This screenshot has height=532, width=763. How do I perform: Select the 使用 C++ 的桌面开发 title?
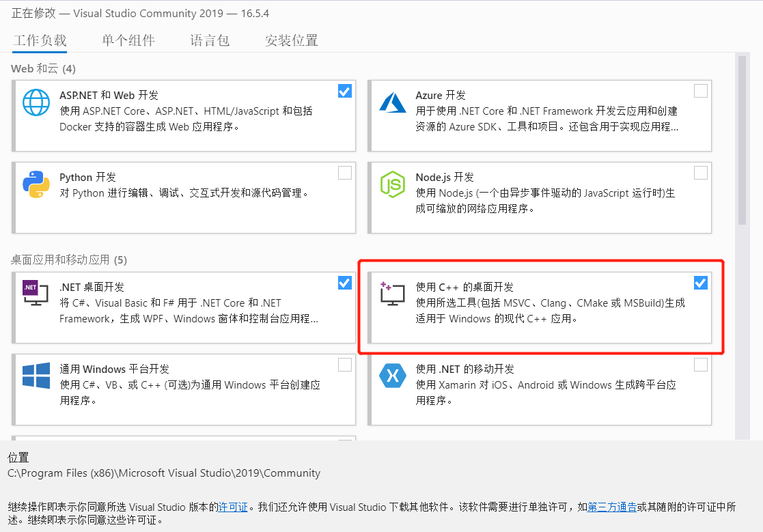[x=464, y=287]
